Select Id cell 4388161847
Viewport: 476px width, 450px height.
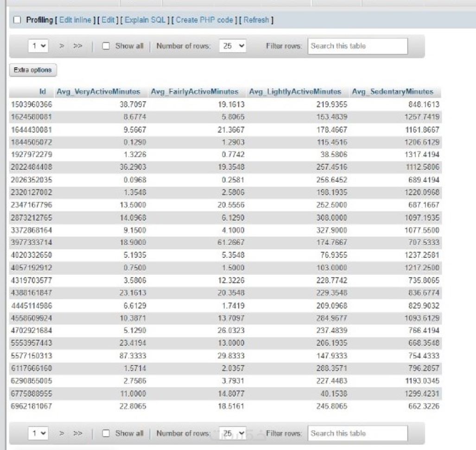pos(32,293)
